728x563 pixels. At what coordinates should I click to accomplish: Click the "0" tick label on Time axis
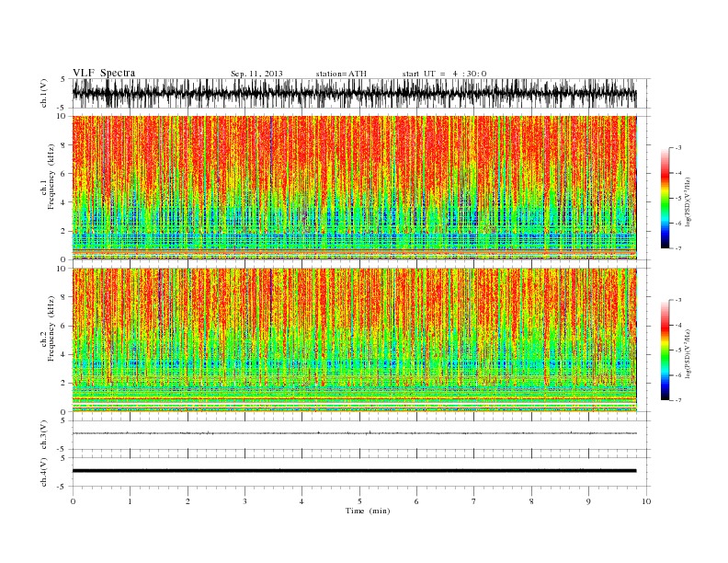(x=73, y=501)
